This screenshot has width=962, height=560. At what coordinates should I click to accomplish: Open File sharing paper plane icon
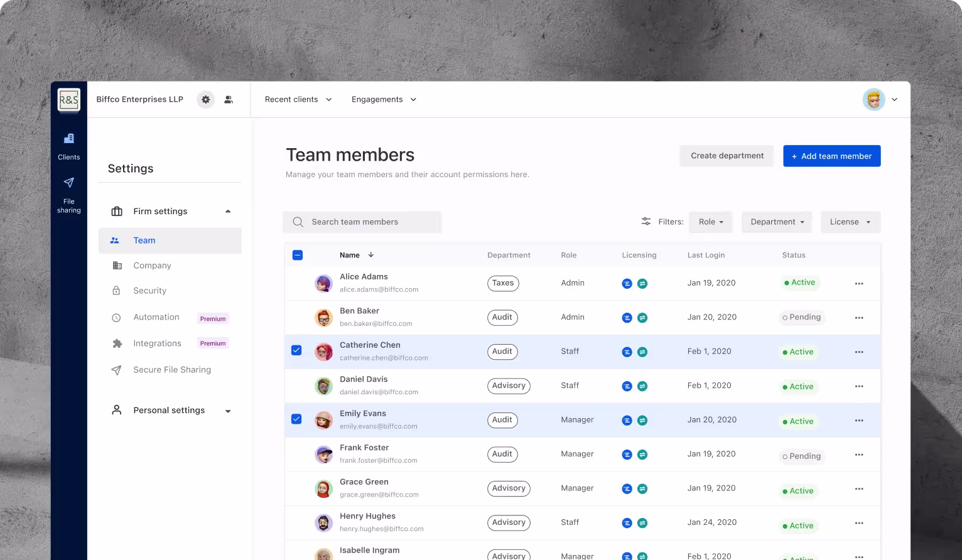pos(69,182)
